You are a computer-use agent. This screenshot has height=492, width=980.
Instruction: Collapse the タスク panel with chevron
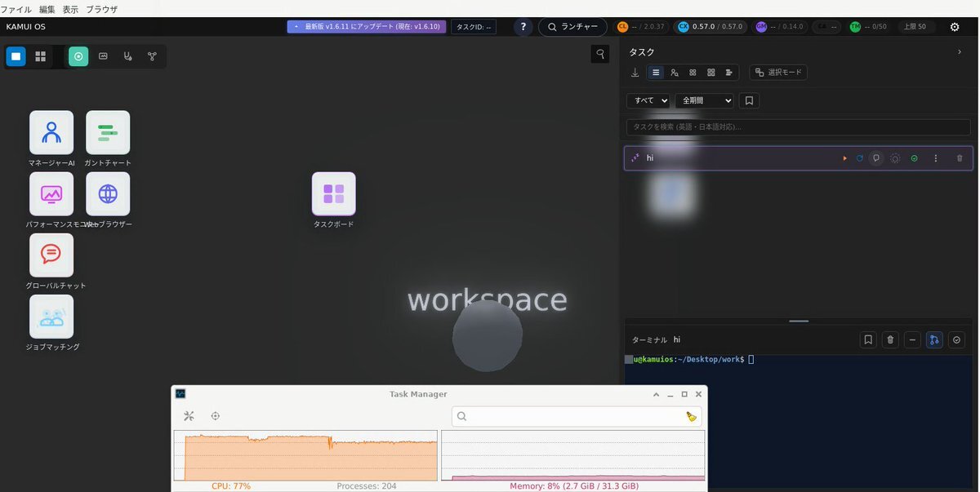(x=959, y=52)
